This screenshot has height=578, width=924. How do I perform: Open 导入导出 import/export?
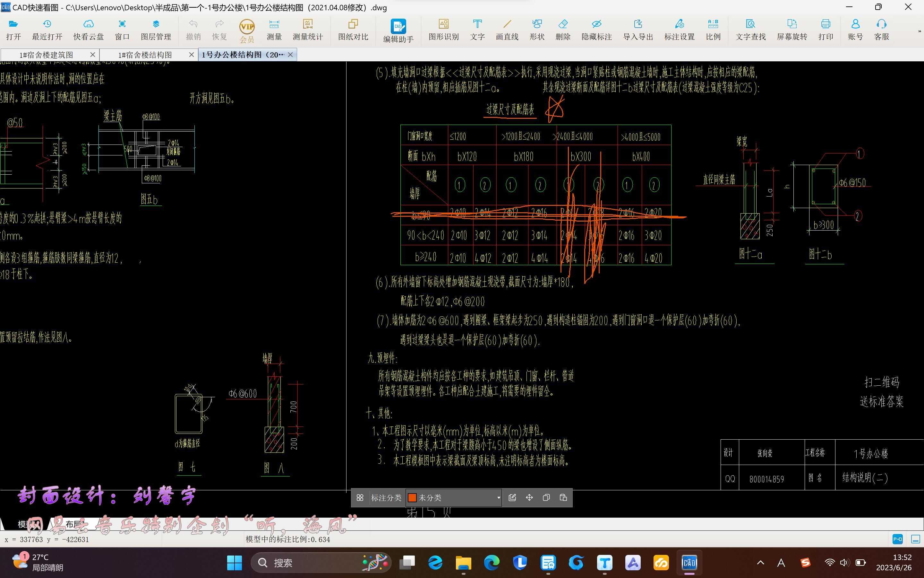(x=638, y=30)
